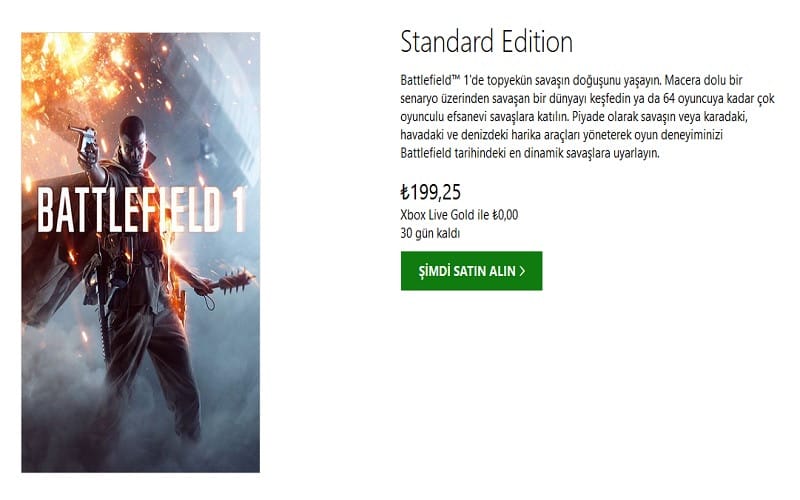Click the ₺199,25 price
800x500 pixels.
tap(429, 191)
